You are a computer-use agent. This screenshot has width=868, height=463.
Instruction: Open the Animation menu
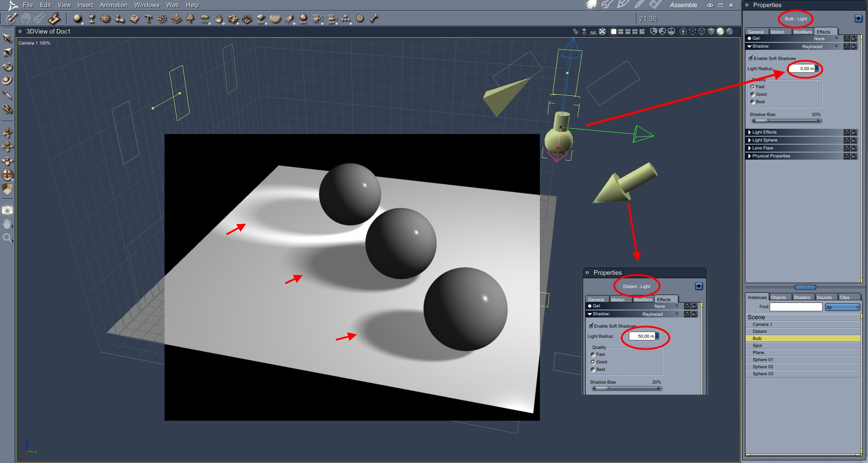tap(114, 5)
